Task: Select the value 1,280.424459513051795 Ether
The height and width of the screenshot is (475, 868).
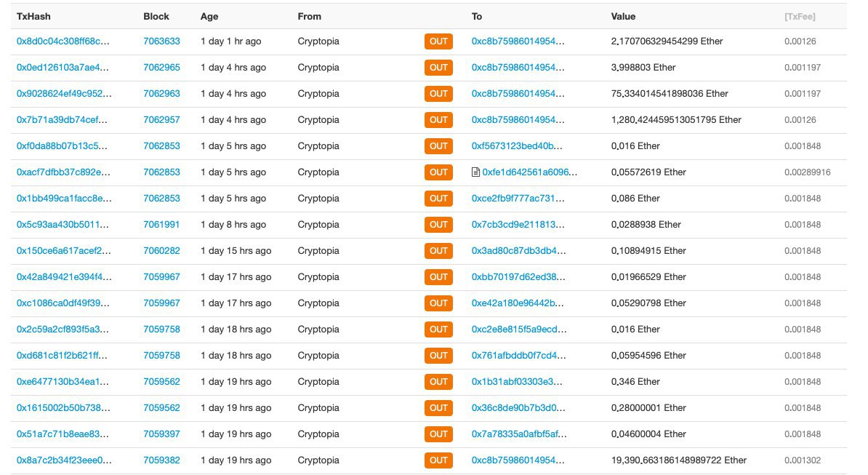Action: (x=676, y=119)
